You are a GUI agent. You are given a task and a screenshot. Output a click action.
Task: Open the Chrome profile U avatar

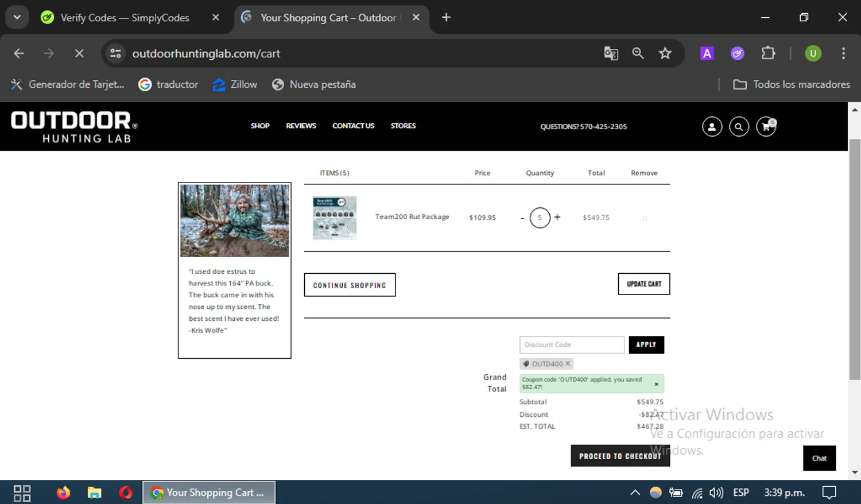click(x=813, y=53)
